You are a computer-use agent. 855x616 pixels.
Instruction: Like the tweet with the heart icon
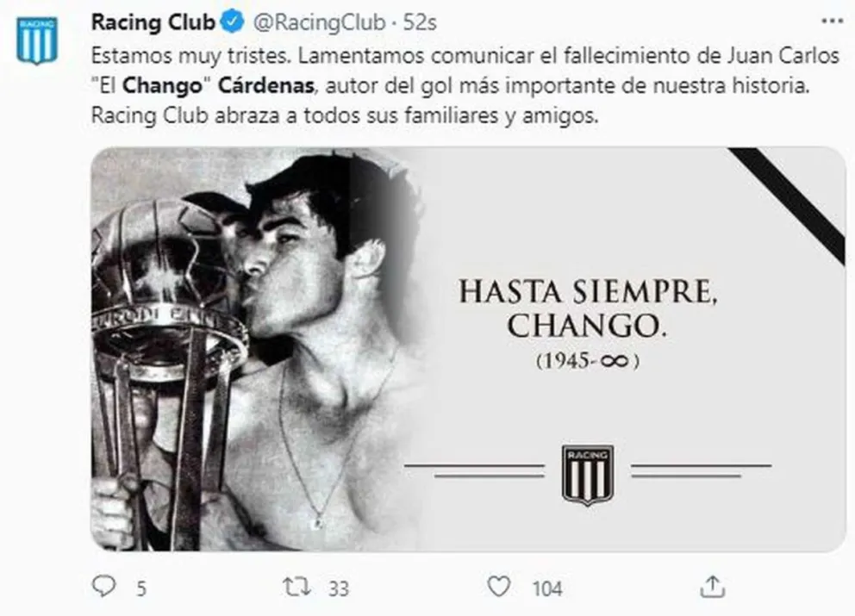coord(498,587)
